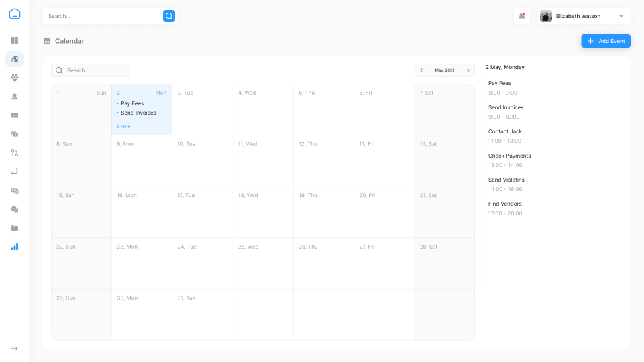This screenshot has width=644, height=362.
Task: Open the chat messages icon in sidebar
Action: [15, 209]
